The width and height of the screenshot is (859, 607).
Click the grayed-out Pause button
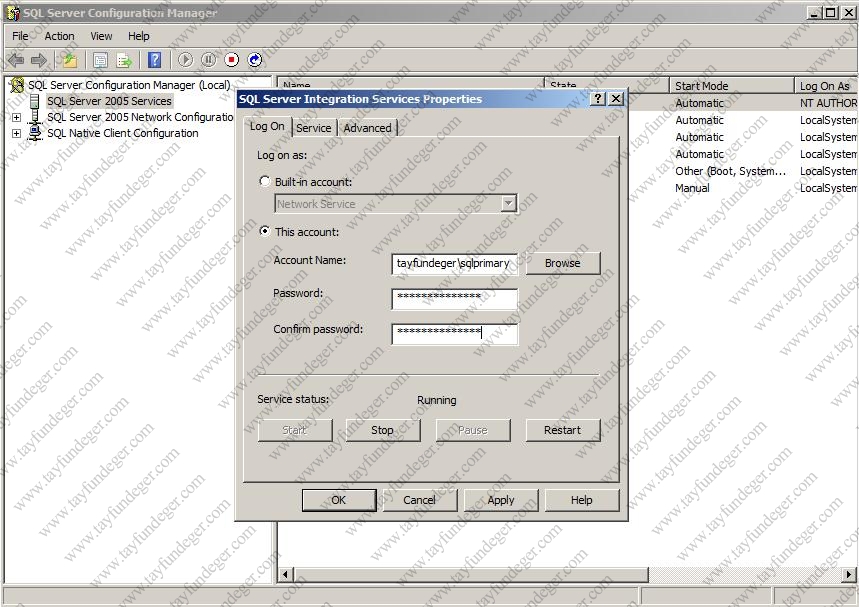coord(473,431)
